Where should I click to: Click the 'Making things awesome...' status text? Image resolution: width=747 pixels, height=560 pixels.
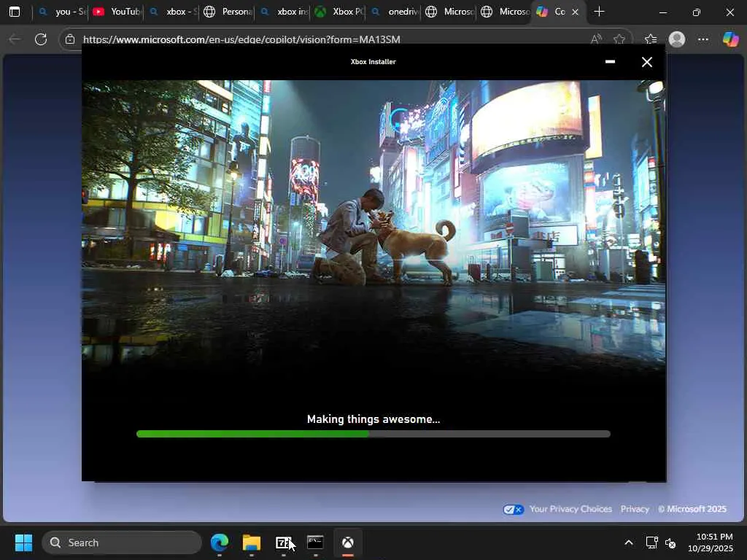(373, 419)
